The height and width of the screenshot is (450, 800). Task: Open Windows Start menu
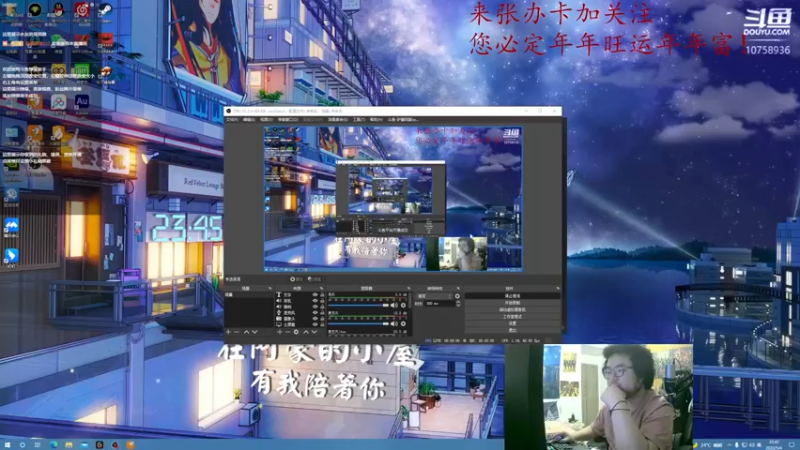[x=7, y=445]
